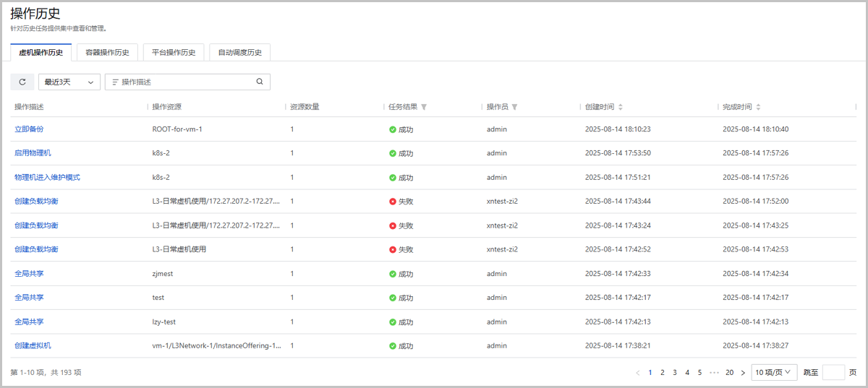Focus the 操作描述 search field
The height and width of the screenshot is (388, 868).
tap(184, 82)
